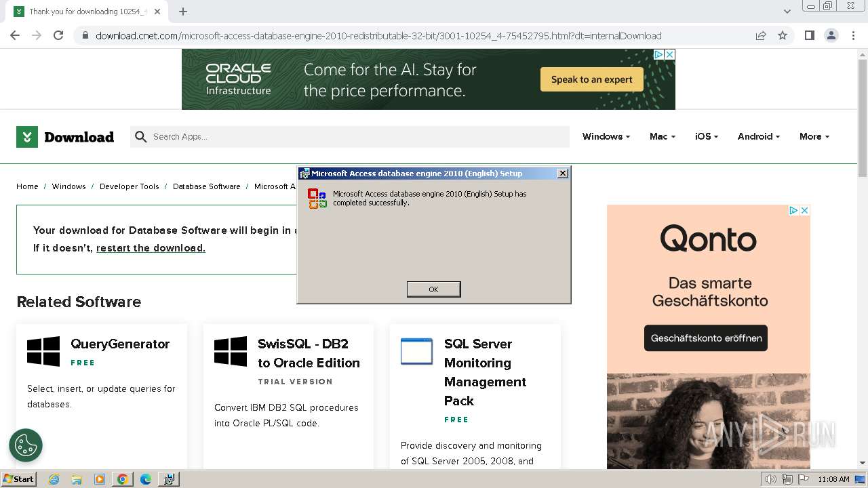Screen dimensions: 868x488
Task: Switch to Chrome in the taskbar
Action: [123, 479]
